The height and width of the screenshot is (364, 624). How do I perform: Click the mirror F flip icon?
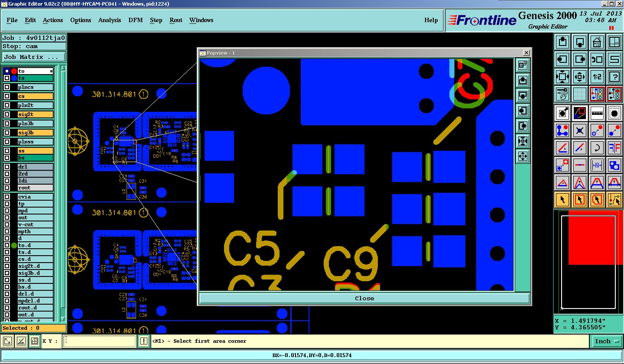[614, 148]
